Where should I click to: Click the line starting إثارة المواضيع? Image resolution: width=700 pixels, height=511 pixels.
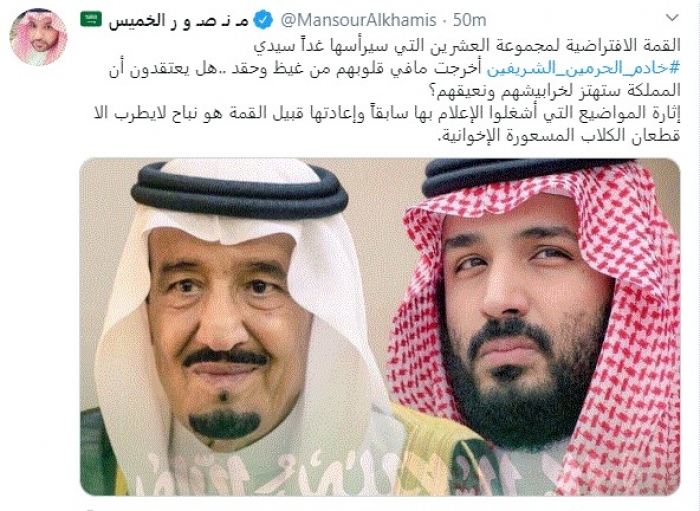click(x=387, y=113)
